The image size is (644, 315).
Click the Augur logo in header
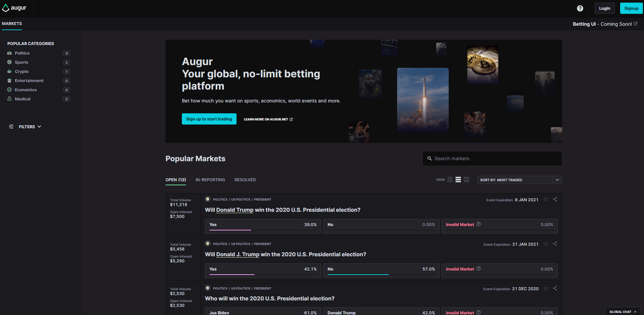click(x=14, y=8)
